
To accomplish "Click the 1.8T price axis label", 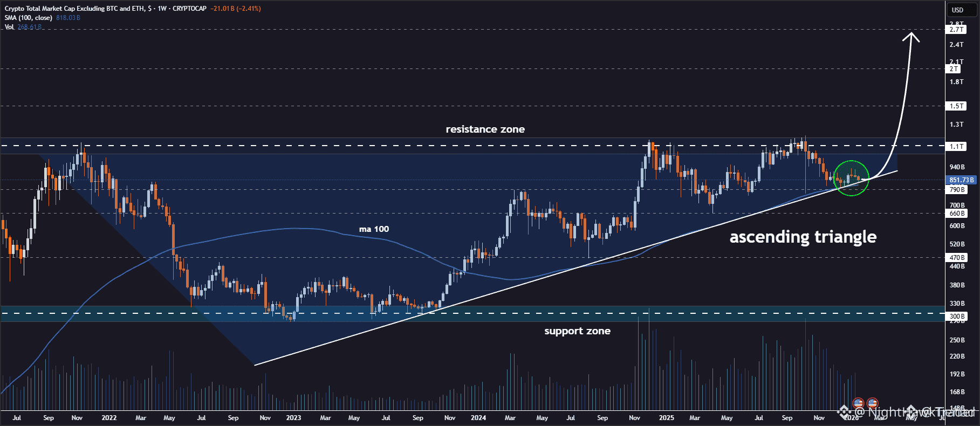I will pyautogui.click(x=956, y=82).
